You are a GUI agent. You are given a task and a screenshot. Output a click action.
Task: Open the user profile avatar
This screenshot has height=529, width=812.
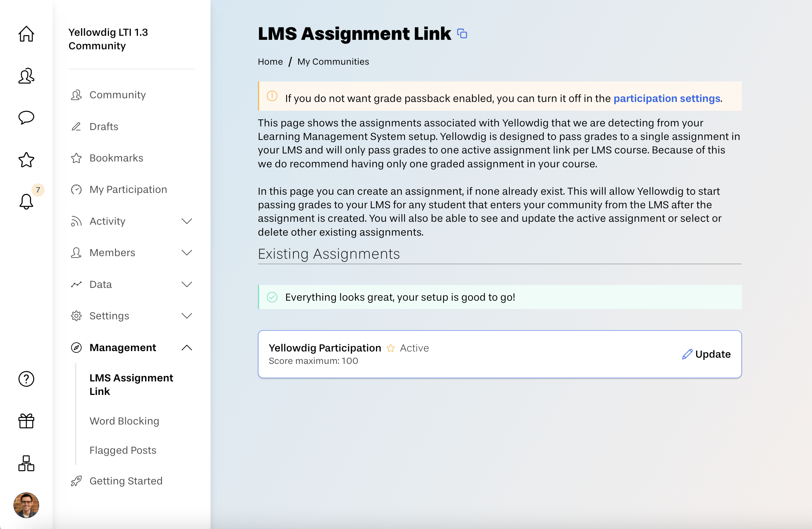pos(26,505)
